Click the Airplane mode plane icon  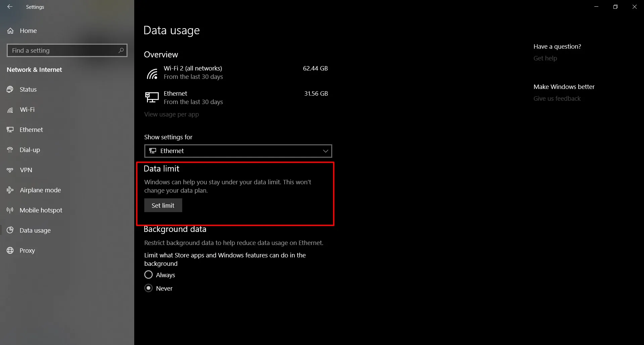tap(10, 190)
